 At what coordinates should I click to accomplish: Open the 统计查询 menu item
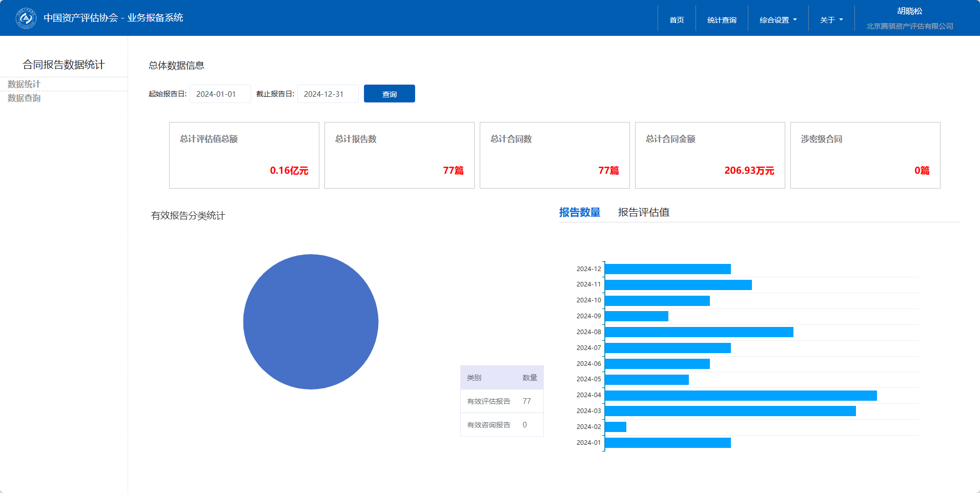pos(722,20)
